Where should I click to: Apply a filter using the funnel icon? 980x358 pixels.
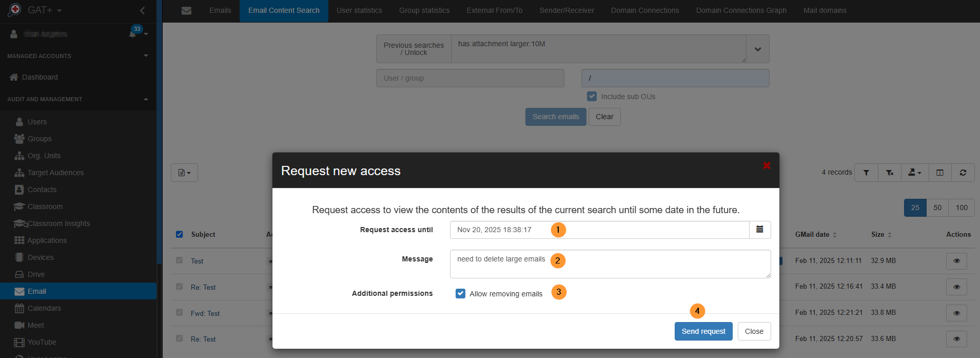tap(866, 172)
